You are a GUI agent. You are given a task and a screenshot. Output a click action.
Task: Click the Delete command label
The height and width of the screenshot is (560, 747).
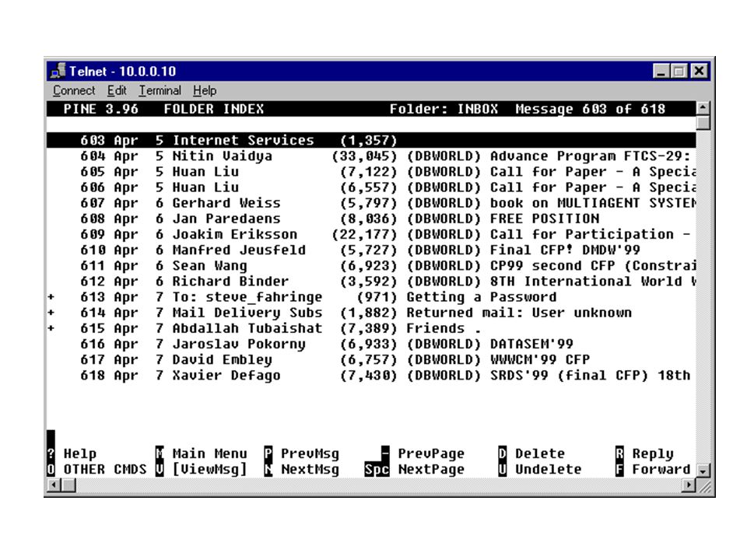click(x=540, y=453)
